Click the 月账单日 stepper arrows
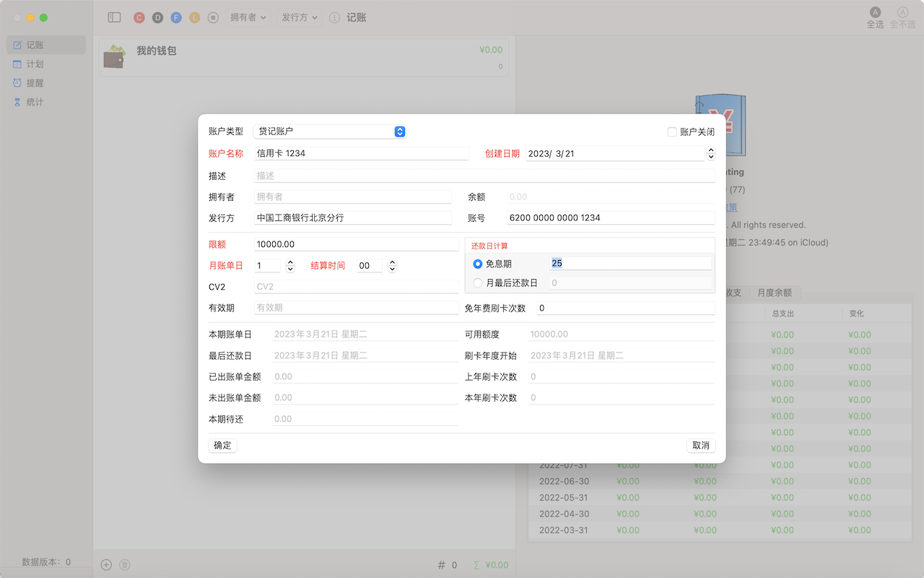 pyautogui.click(x=290, y=265)
